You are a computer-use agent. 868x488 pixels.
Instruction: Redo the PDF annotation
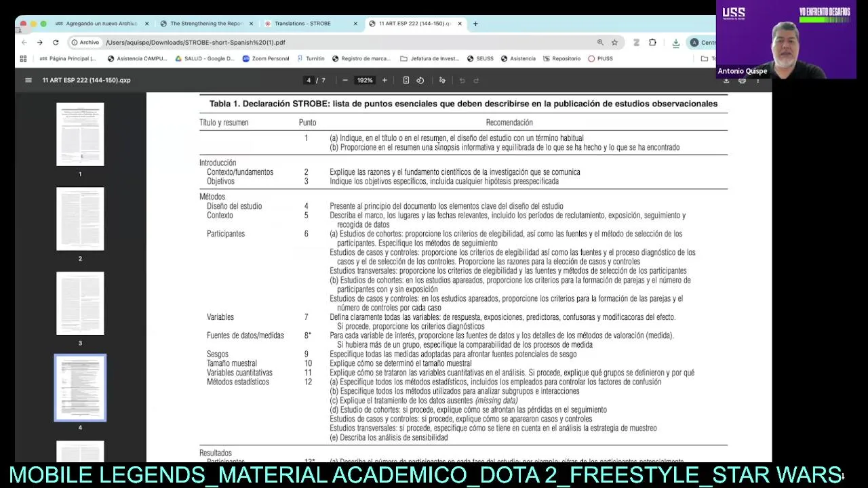[x=476, y=80]
